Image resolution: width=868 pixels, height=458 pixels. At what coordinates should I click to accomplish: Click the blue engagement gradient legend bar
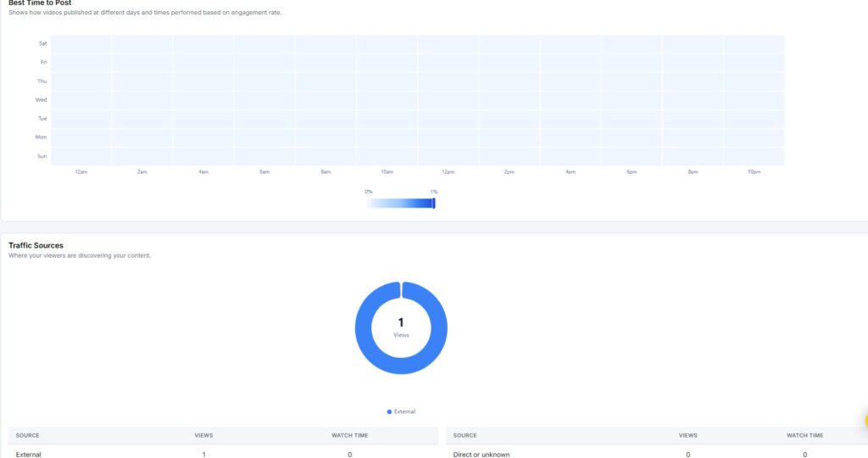[400, 204]
